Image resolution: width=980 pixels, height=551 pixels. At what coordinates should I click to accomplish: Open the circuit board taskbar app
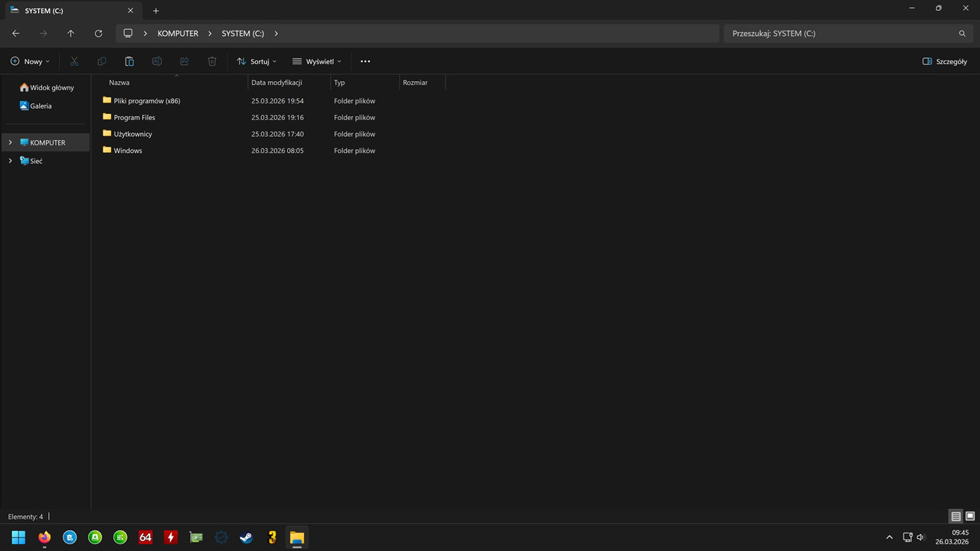pos(196,537)
